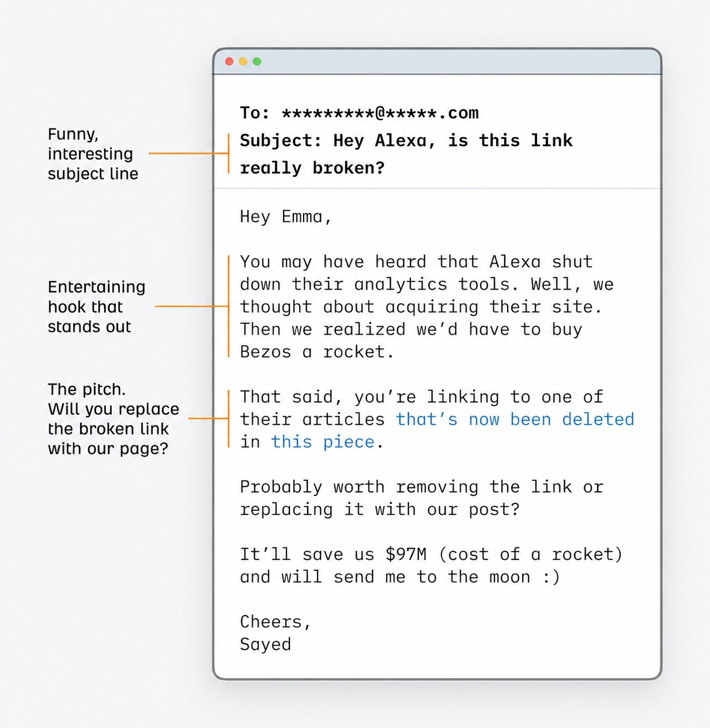This screenshot has width=710, height=728.
Task: Click the red close window dot
Action: pyautogui.click(x=229, y=61)
